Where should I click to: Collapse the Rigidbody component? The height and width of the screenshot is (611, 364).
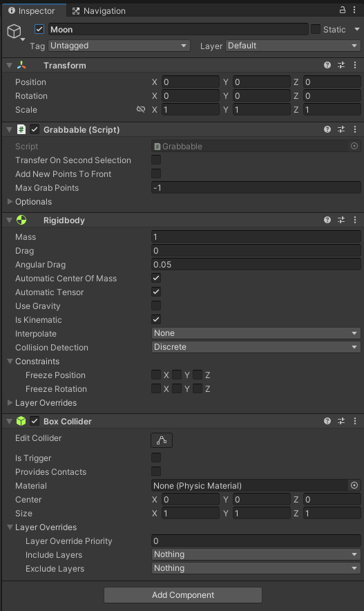click(x=10, y=220)
